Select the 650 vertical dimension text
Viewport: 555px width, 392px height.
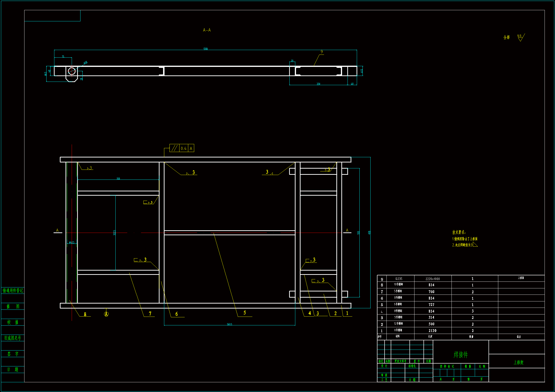pos(369,232)
